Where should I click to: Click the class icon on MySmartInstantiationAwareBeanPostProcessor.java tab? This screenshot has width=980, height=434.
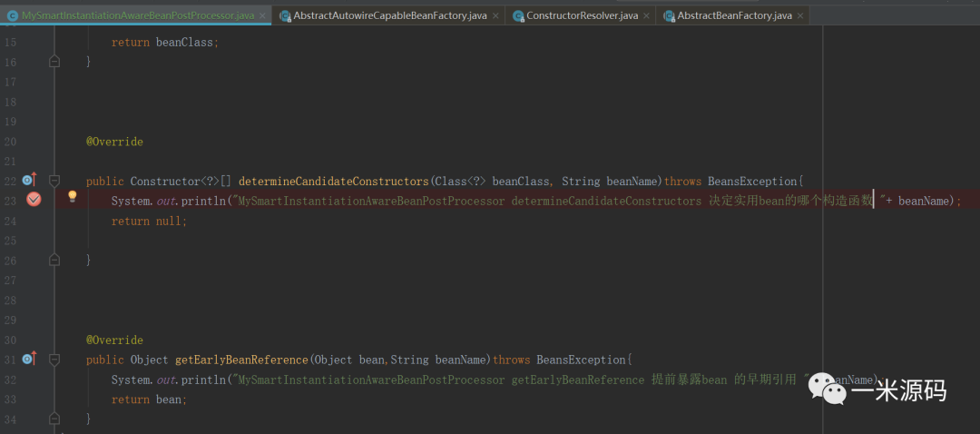pos(13,16)
